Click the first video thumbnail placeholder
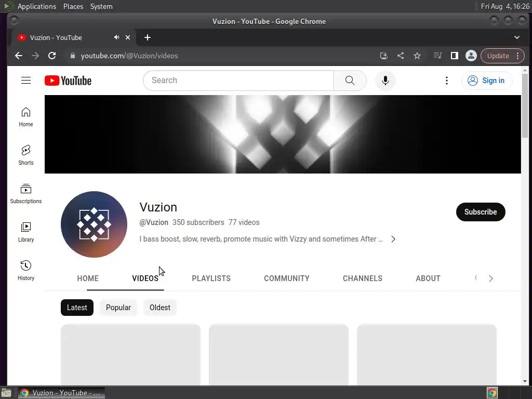Screen dimensions: 532x399 (130, 354)
